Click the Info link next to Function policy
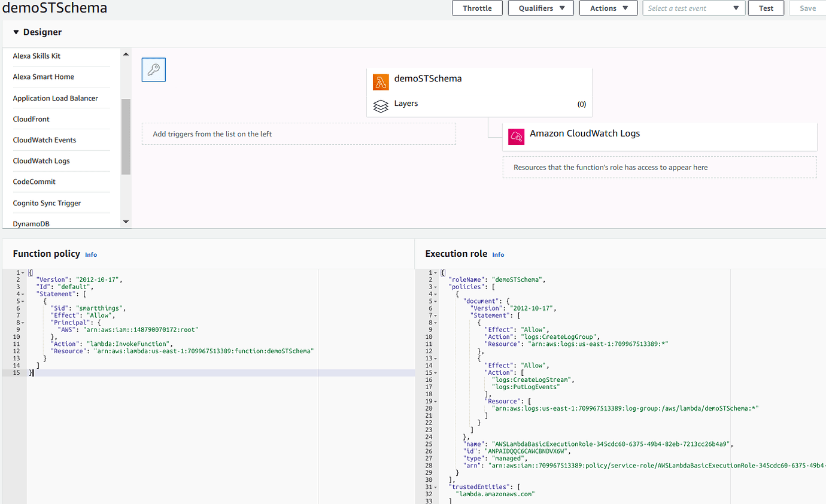Viewport: 826px width, 504px height. pos(90,254)
